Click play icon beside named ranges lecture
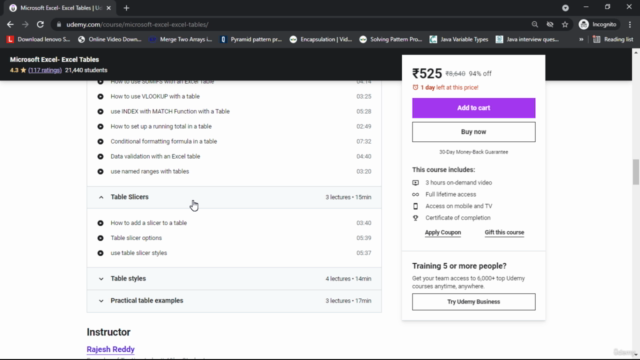This screenshot has width=640, height=360. click(x=100, y=171)
